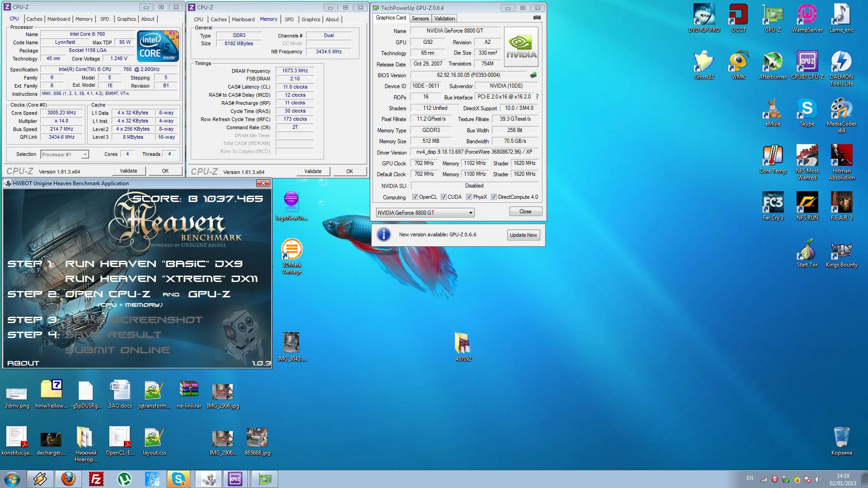Click OK in the Memory CPU-Z window
868x488 pixels.
click(349, 171)
